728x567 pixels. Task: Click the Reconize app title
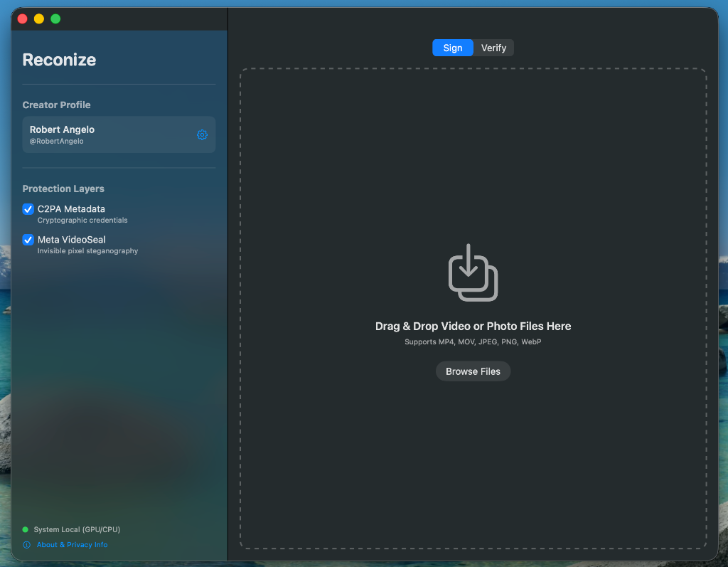[x=60, y=60]
